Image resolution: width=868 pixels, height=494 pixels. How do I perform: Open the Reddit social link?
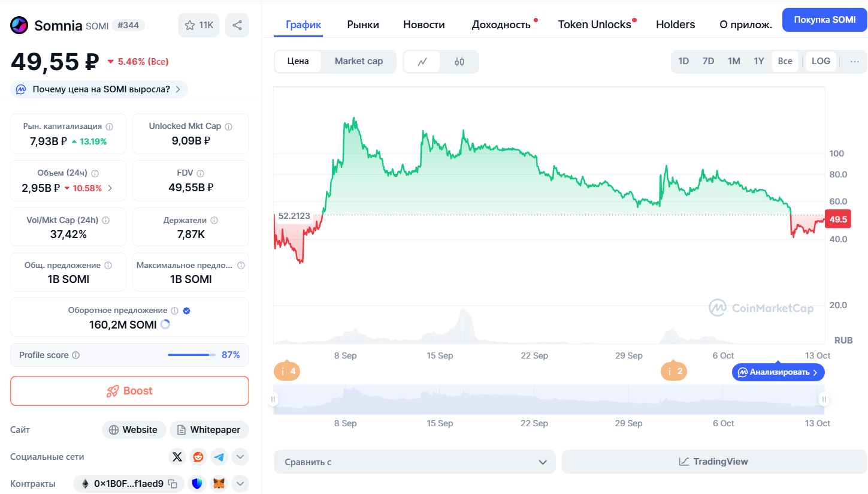[x=198, y=457]
